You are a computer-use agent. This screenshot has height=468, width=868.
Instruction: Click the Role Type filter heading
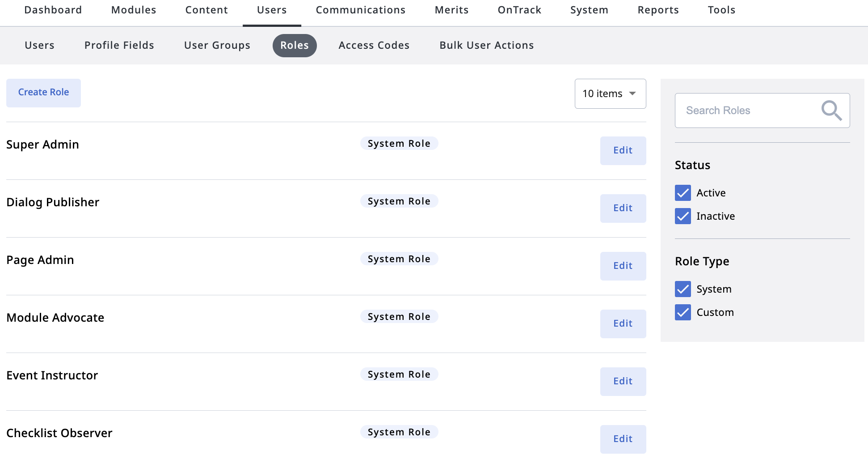pyautogui.click(x=702, y=261)
